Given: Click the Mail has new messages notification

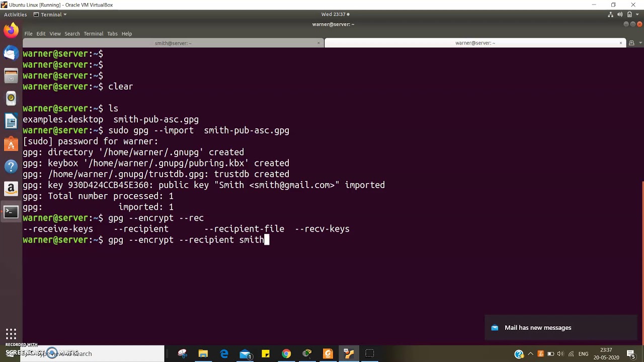Looking at the screenshot, I should [x=560, y=328].
